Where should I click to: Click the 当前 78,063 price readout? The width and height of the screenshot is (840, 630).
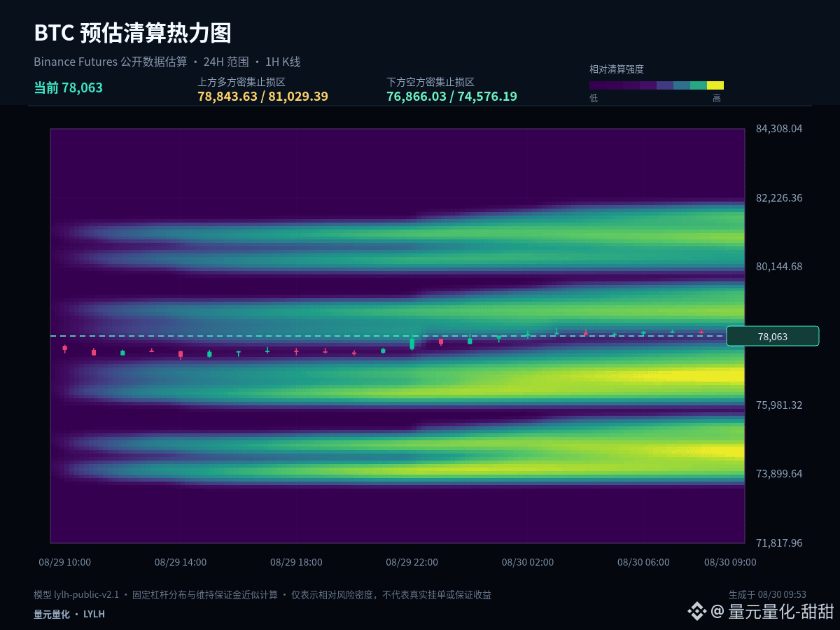pyautogui.click(x=69, y=87)
